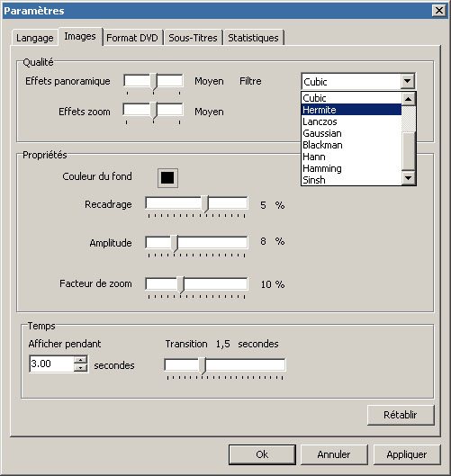Increase Afficher pendant with the up spinner
The width and height of the screenshot is (451, 476).
coord(80,360)
